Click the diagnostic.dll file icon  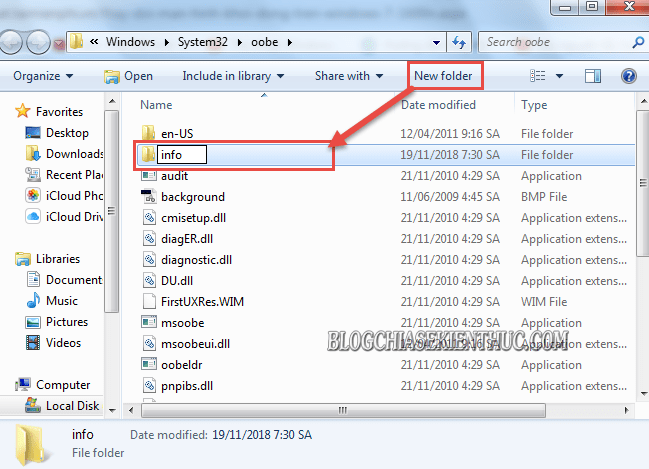[149, 260]
